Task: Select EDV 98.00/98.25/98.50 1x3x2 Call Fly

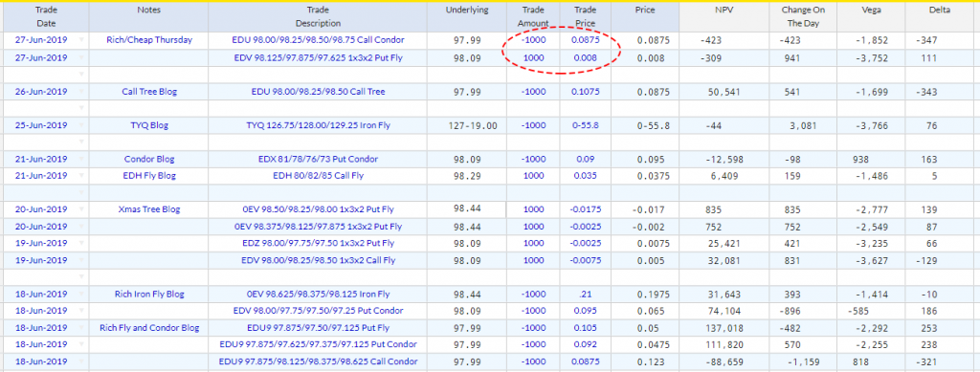Action: point(318,260)
